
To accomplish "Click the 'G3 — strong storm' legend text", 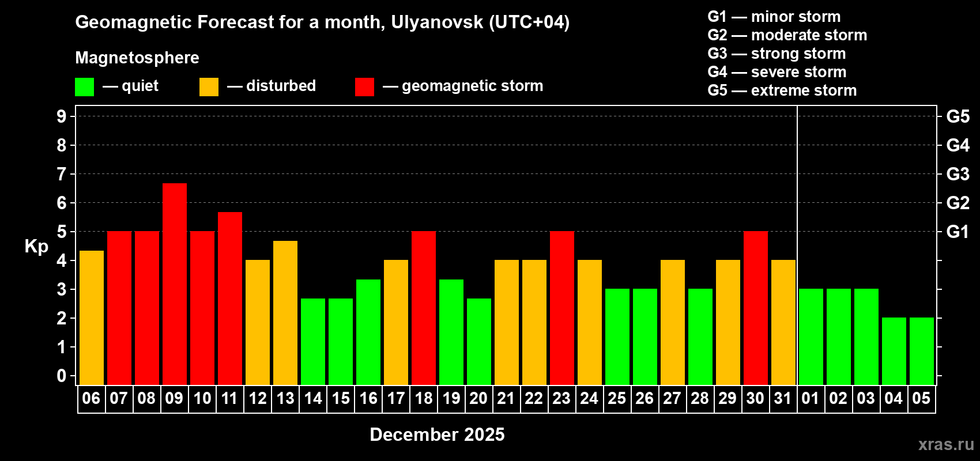I will click(x=777, y=54).
